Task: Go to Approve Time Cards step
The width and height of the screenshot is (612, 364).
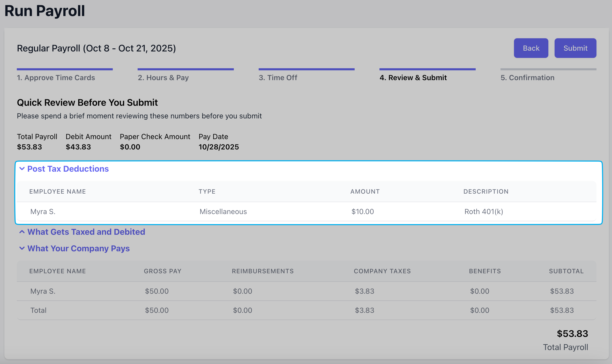Action: [x=56, y=78]
